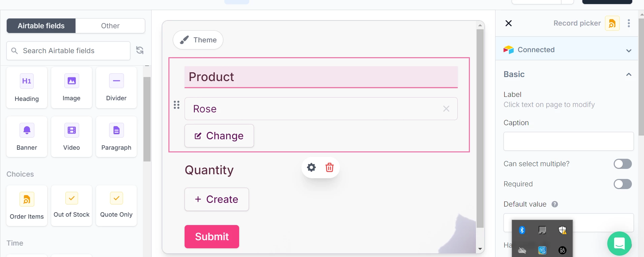Enable the Required toggle
Viewport: 644px width, 257px height.
click(x=622, y=184)
